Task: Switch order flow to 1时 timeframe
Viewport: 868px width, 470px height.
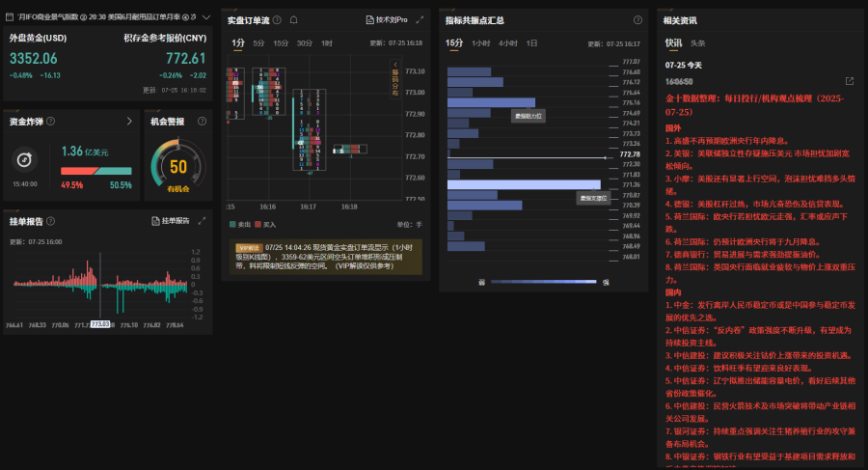Action: pos(327,43)
